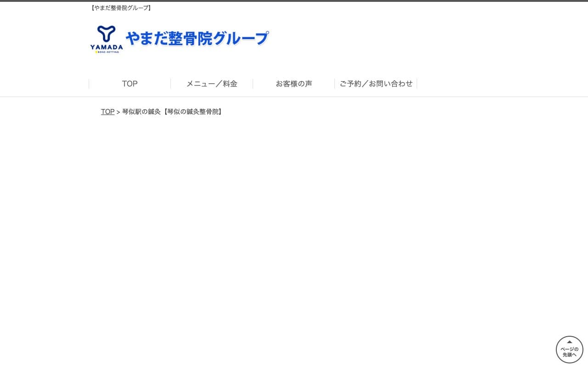This screenshot has width=588, height=368.
Task: Open the お客様の声 menu item
Action: pyautogui.click(x=294, y=84)
